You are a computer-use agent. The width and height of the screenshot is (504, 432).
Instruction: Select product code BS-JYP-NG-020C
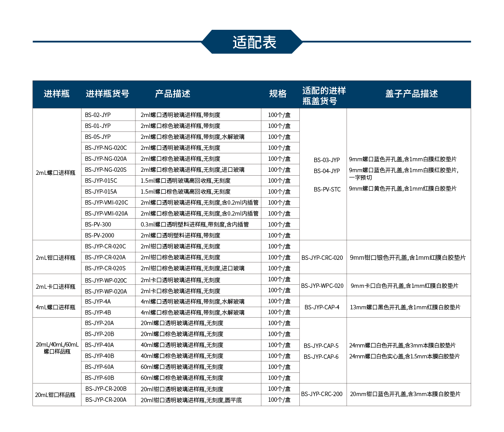(x=106, y=148)
